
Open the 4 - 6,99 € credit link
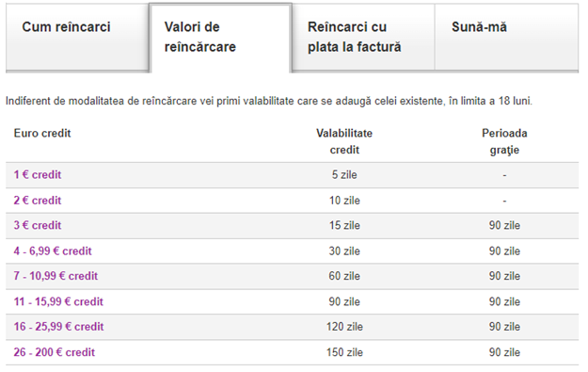tap(53, 251)
